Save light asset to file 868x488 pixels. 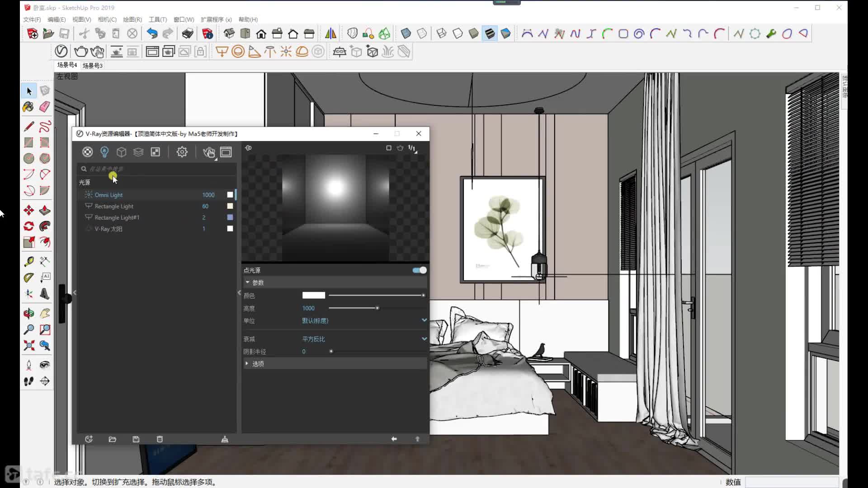tap(136, 439)
